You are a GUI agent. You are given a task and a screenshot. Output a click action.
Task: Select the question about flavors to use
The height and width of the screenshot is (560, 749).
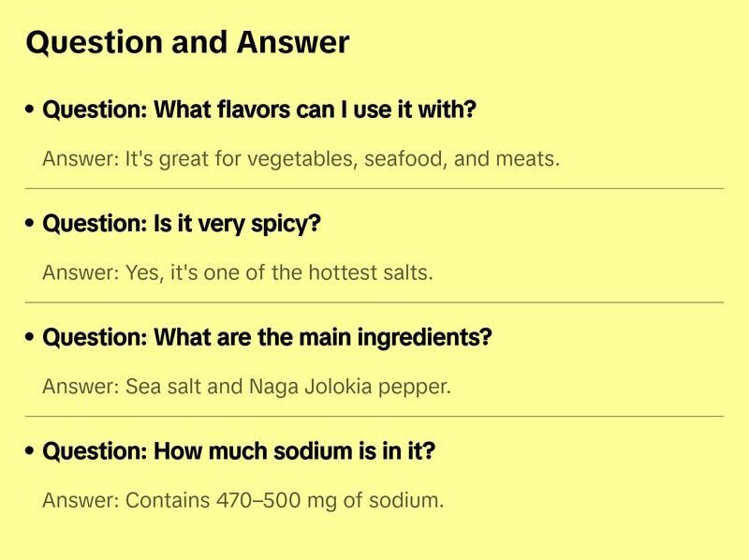coord(260,111)
